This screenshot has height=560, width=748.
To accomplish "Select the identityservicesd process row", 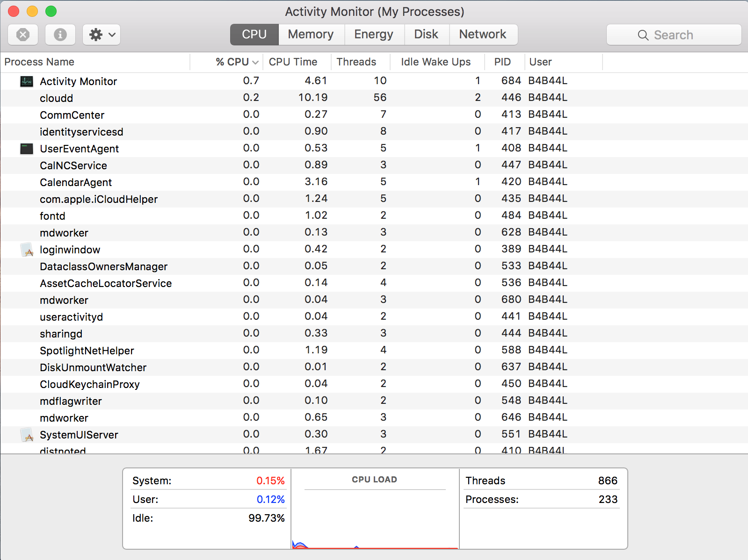I will click(x=374, y=132).
